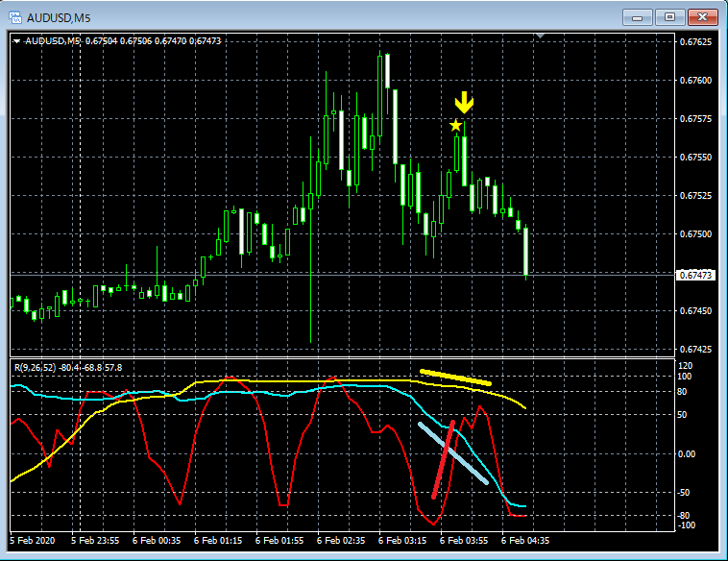The image size is (728, 561).
Task: Click time label 6 Feb 03:15
Action: click(x=402, y=541)
